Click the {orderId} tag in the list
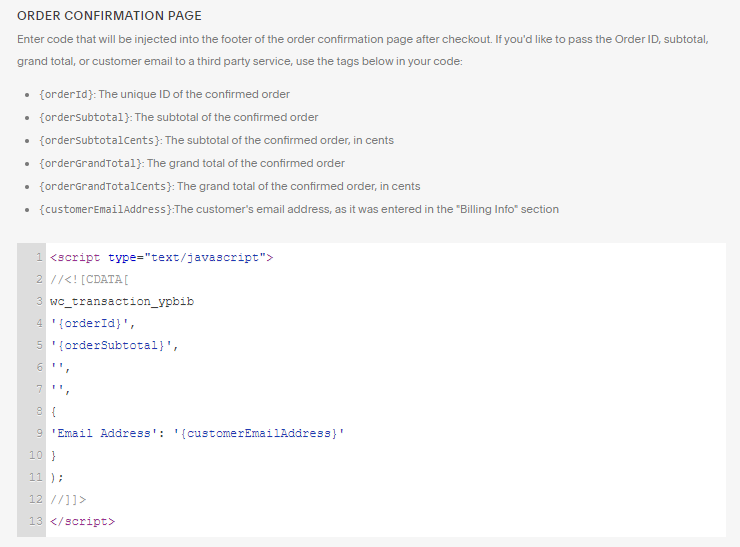Viewport: 740px width, 547px height. [67, 94]
